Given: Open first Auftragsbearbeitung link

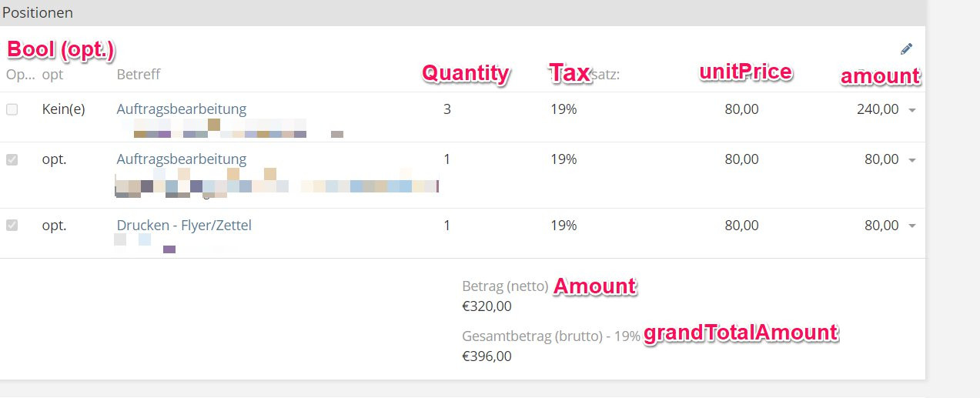Looking at the screenshot, I should point(182,109).
